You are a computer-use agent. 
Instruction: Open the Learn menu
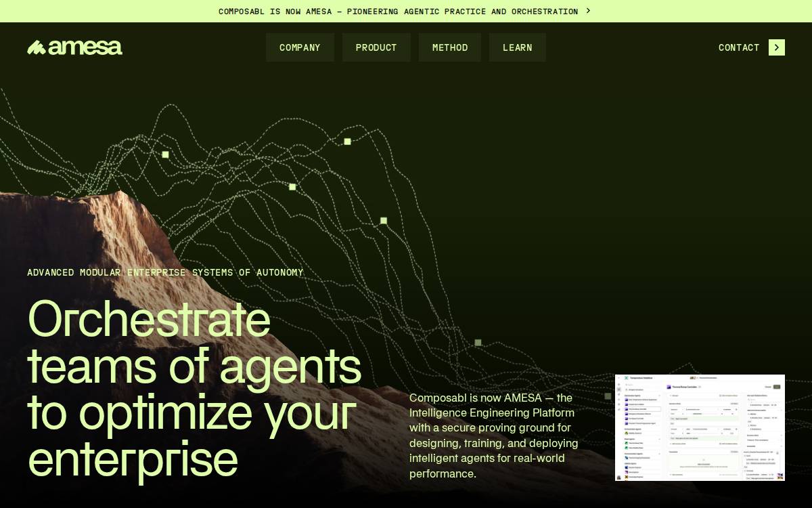tap(518, 47)
